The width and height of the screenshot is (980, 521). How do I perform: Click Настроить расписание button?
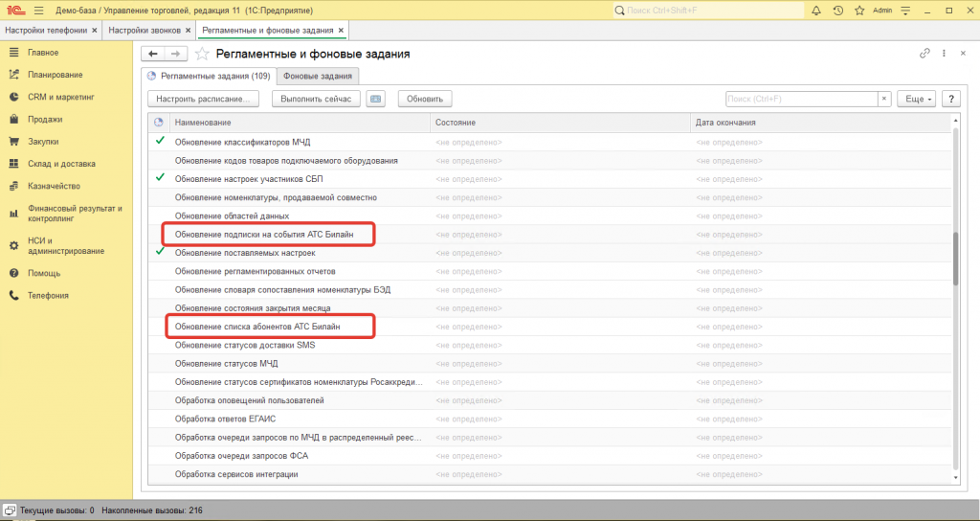tap(203, 99)
